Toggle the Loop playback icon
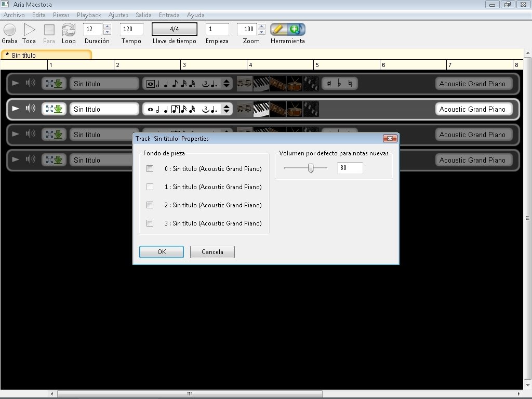This screenshot has width=532, height=399. pos(69,30)
